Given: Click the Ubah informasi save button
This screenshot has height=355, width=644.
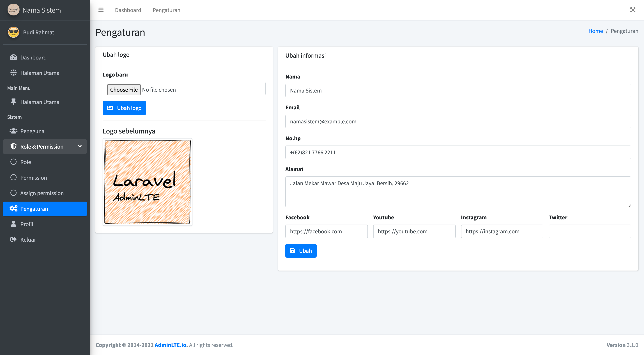Looking at the screenshot, I should pyautogui.click(x=301, y=250).
